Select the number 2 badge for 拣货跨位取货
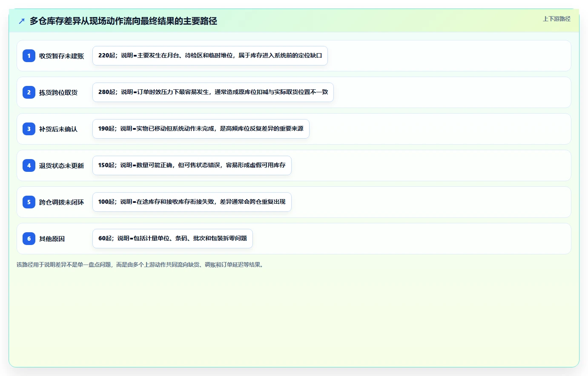588x376 pixels. (29, 92)
